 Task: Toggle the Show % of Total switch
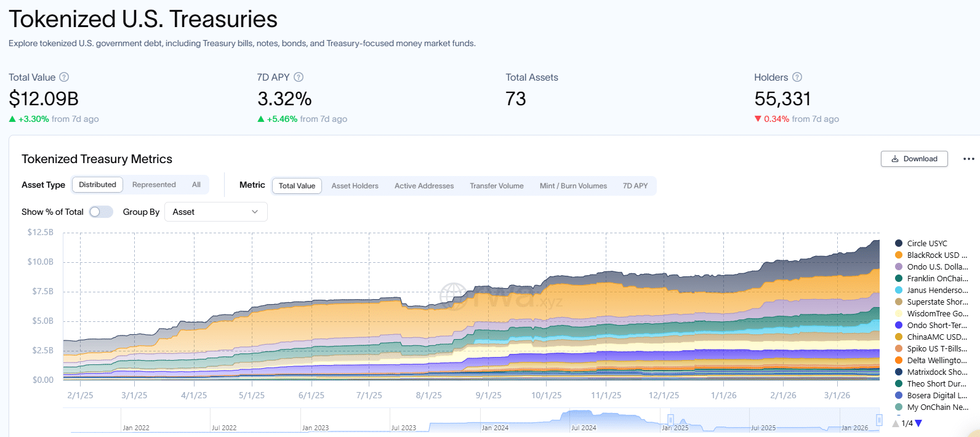[x=101, y=212]
